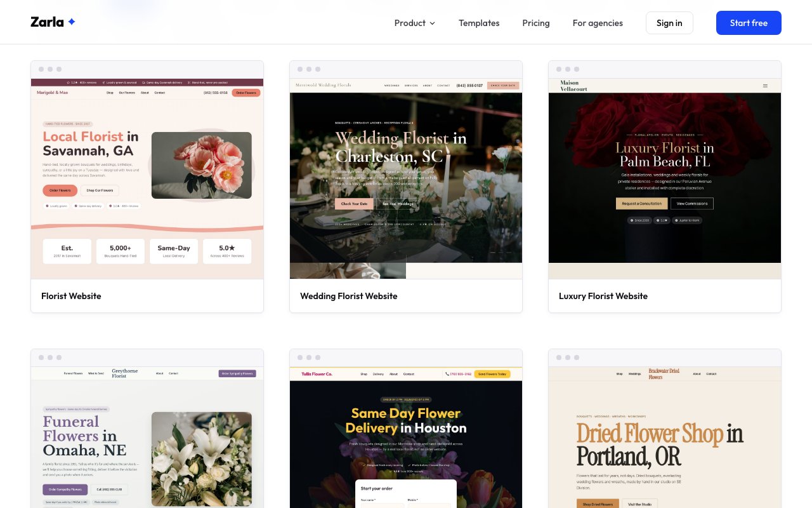This screenshot has width=812, height=508.
Task: Click Tullis Flower Co. brand name in preview
Action: [317, 374]
